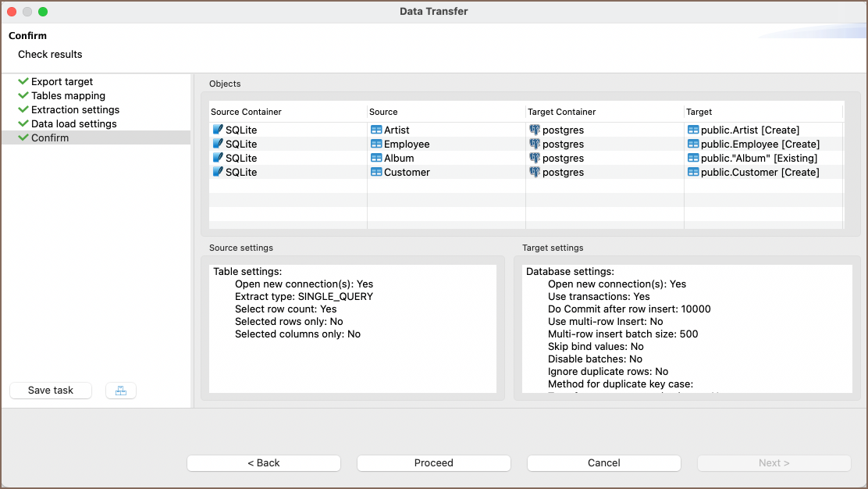Image resolution: width=868 pixels, height=489 pixels.
Task: Click the SQLite icon in the Customer row
Action: (x=218, y=172)
